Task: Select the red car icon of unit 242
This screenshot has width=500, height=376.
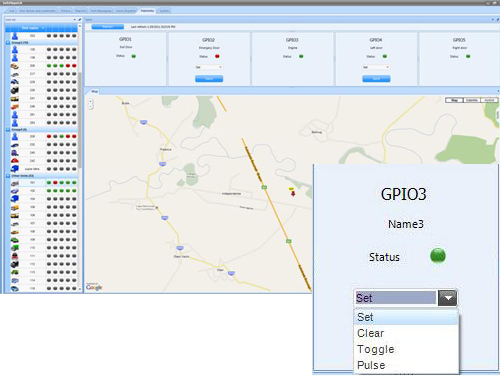Action: point(15,161)
